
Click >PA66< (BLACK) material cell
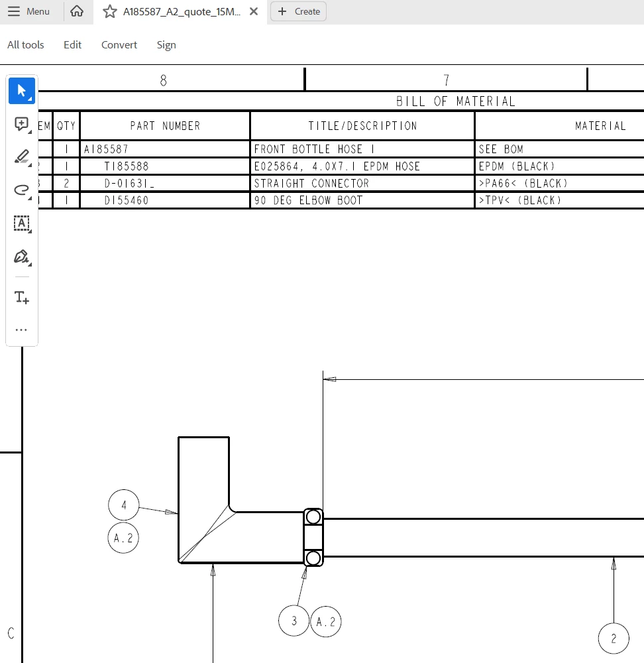pos(523,183)
